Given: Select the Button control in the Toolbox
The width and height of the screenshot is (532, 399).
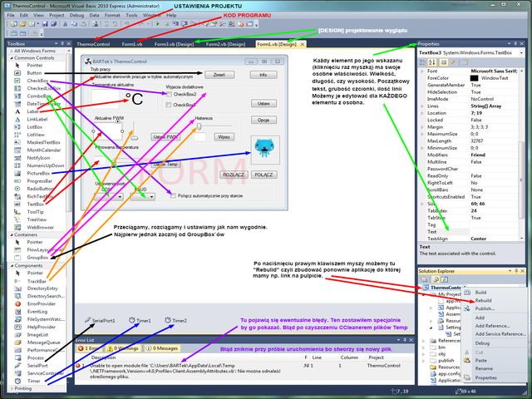Looking at the screenshot, I should [34, 73].
